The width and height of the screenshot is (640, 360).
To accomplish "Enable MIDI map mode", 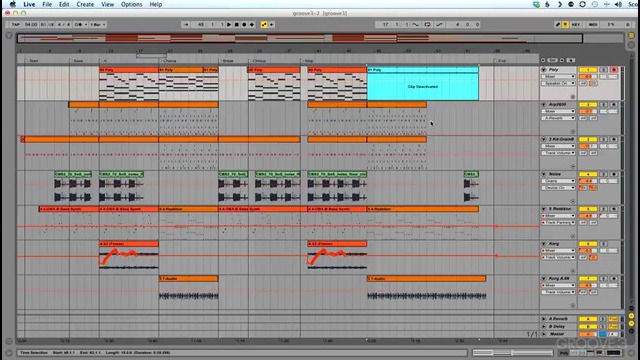I will coord(593,24).
